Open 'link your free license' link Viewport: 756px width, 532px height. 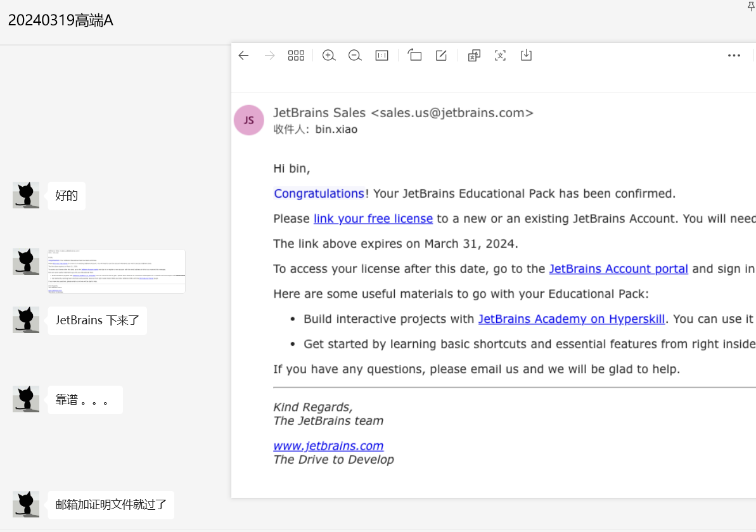click(373, 218)
